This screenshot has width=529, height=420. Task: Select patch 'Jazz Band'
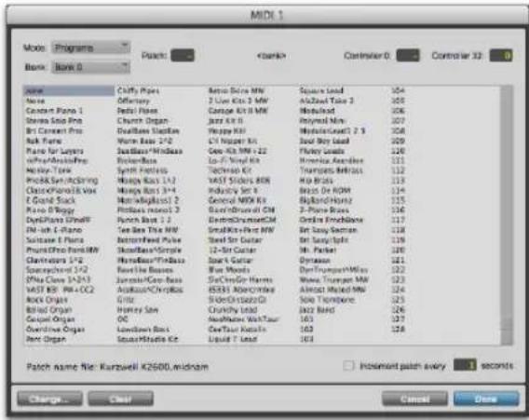[317, 310]
